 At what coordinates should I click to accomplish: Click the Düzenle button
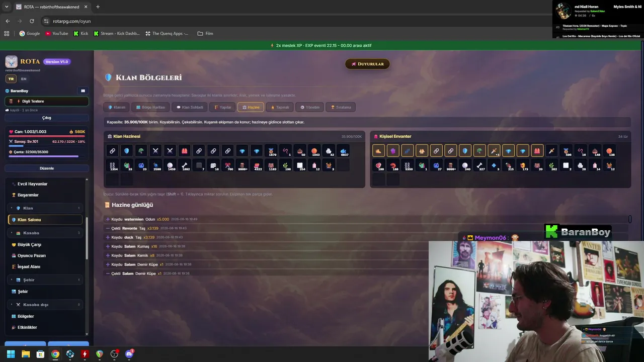(47, 168)
